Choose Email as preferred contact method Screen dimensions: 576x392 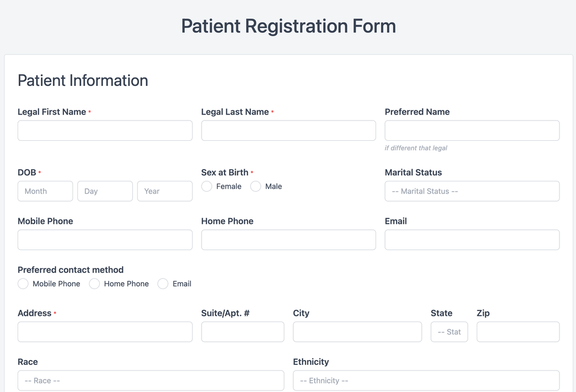pyautogui.click(x=163, y=284)
